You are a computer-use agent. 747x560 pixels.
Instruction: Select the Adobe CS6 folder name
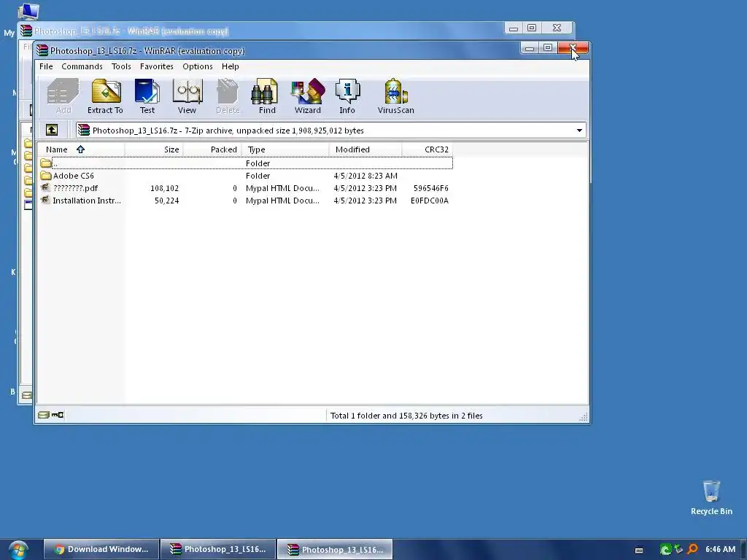pos(74,176)
